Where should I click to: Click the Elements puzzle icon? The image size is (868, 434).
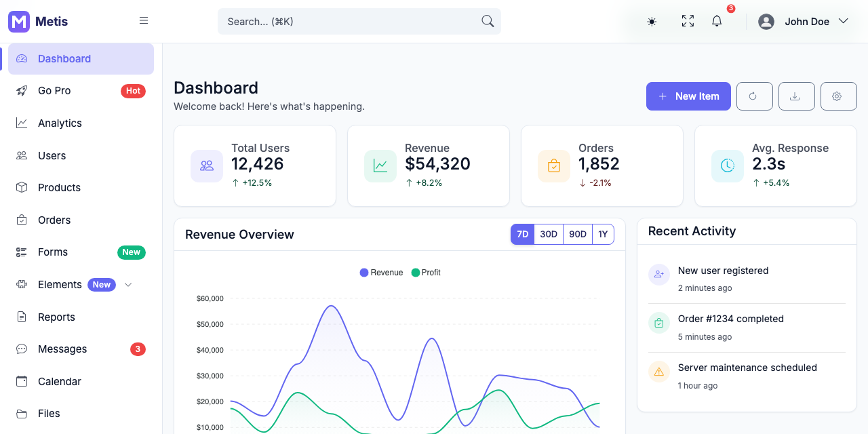coord(22,285)
